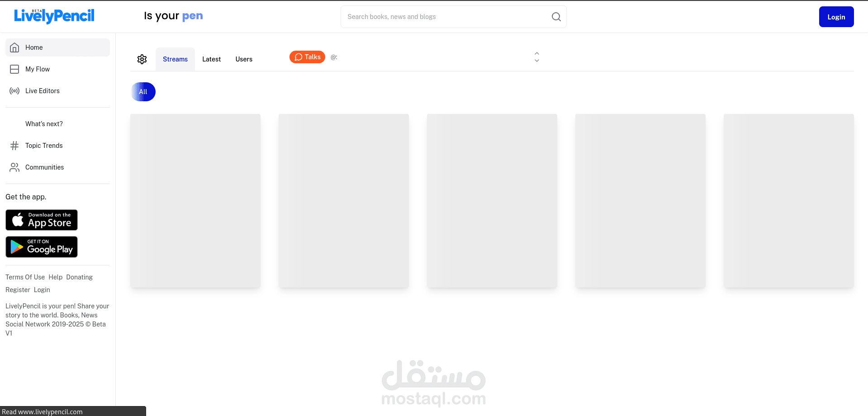Viewport: 868px width, 416px height.
Task: Click the 'Get the app.' heading
Action: click(26, 197)
